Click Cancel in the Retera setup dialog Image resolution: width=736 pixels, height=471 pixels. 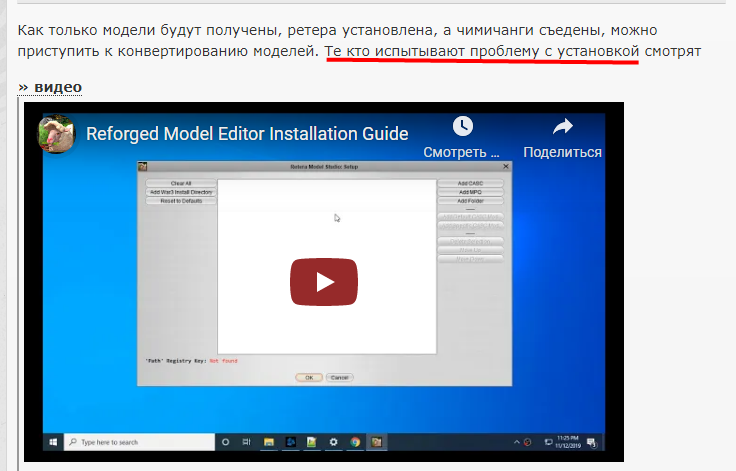point(339,378)
